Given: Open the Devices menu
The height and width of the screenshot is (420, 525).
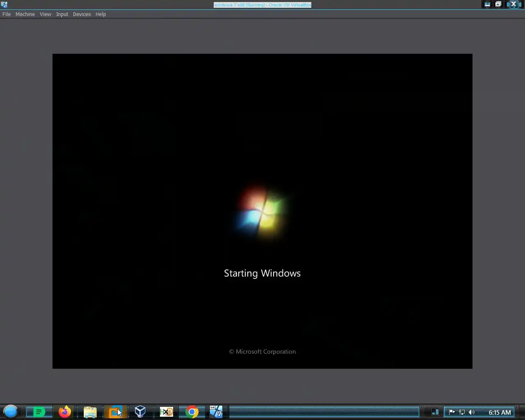Looking at the screenshot, I should tap(82, 14).
